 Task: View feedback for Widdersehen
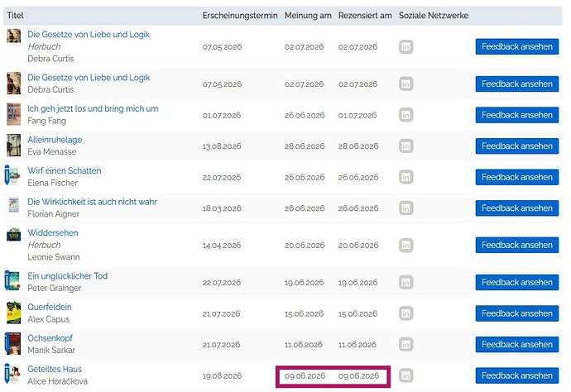tap(517, 245)
